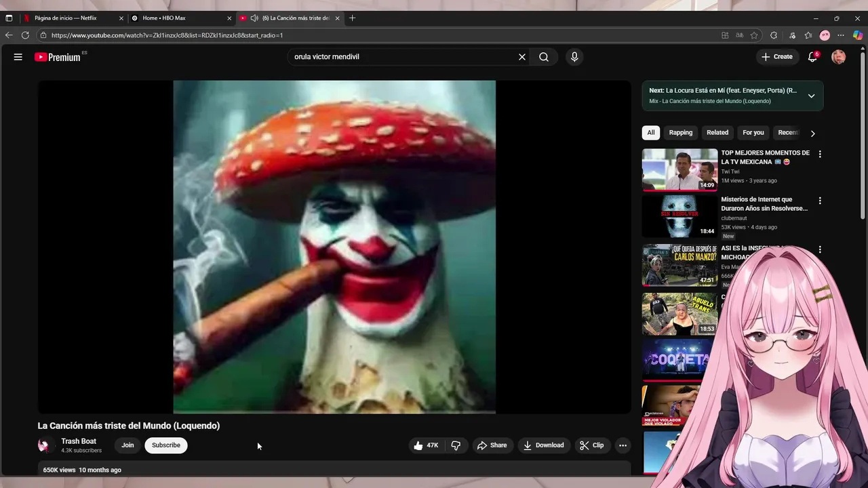Open Edge translate page icon
868x488 pixels.
[x=739, y=35]
